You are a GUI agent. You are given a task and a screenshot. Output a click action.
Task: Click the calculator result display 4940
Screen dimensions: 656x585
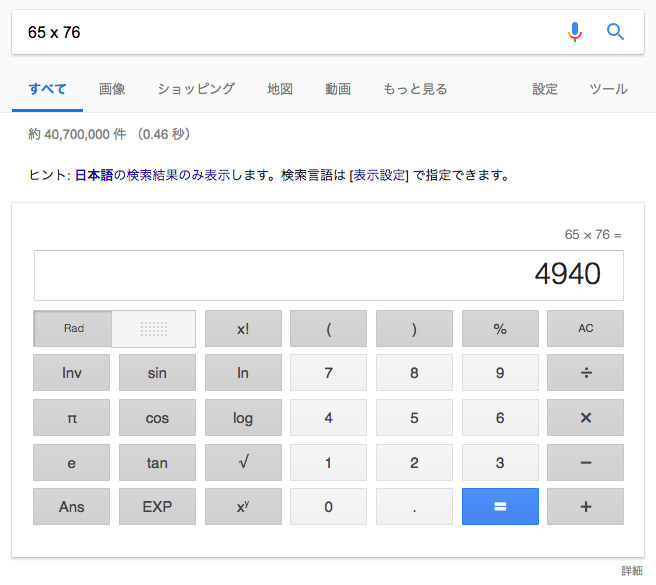tap(329, 275)
